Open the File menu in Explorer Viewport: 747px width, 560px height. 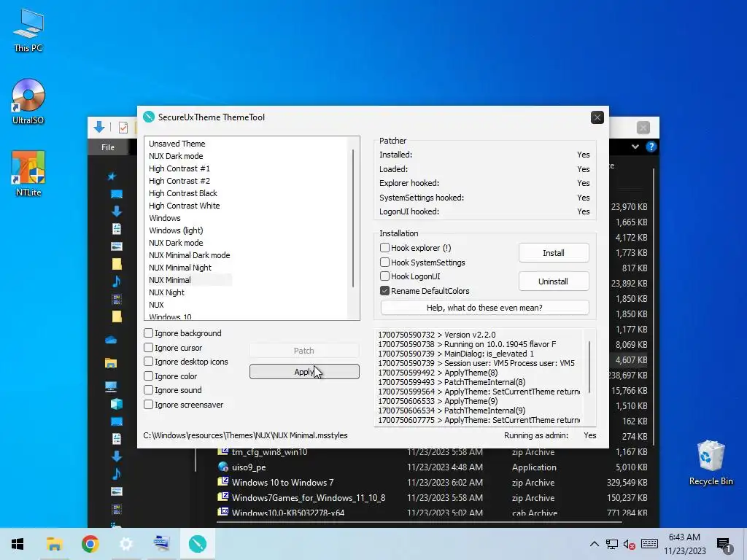(108, 147)
